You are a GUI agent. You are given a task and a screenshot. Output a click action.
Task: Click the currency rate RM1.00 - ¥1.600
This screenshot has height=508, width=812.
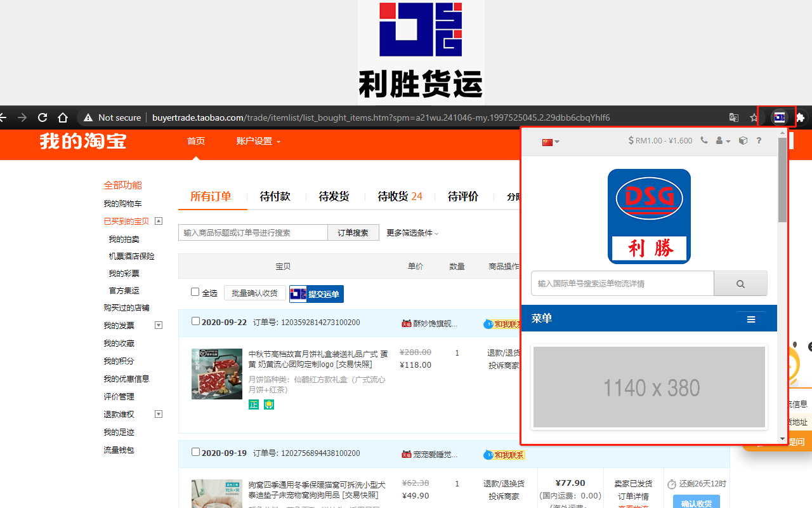[660, 140]
